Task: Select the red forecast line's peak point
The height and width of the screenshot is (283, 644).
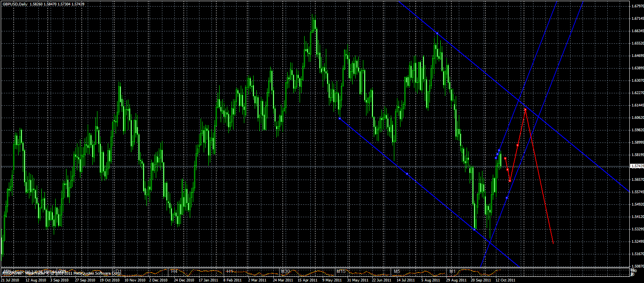Action: click(525, 110)
